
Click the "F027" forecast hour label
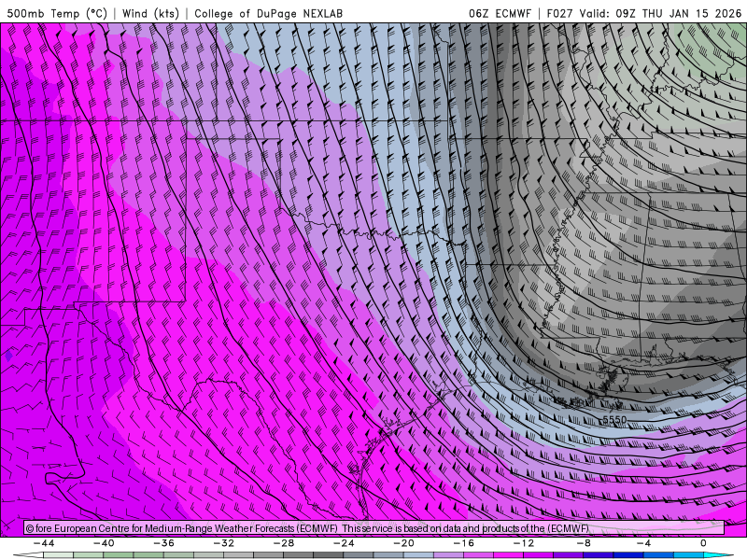click(x=558, y=13)
